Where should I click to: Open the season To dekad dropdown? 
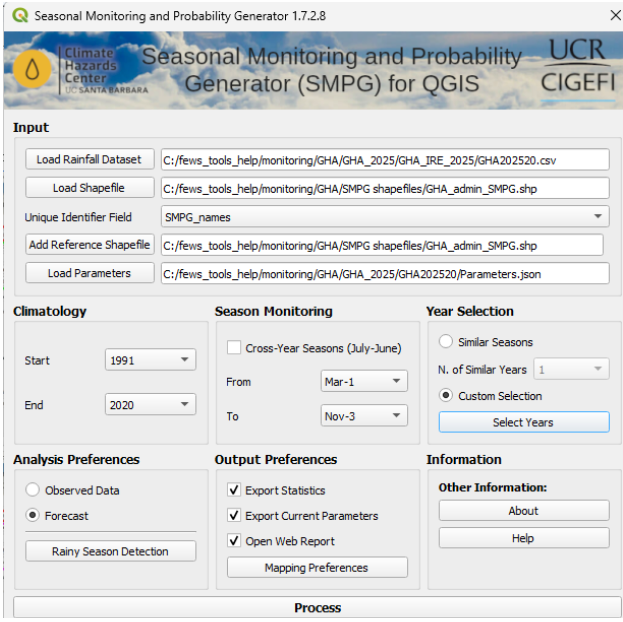pyautogui.click(x=364, y=416)
